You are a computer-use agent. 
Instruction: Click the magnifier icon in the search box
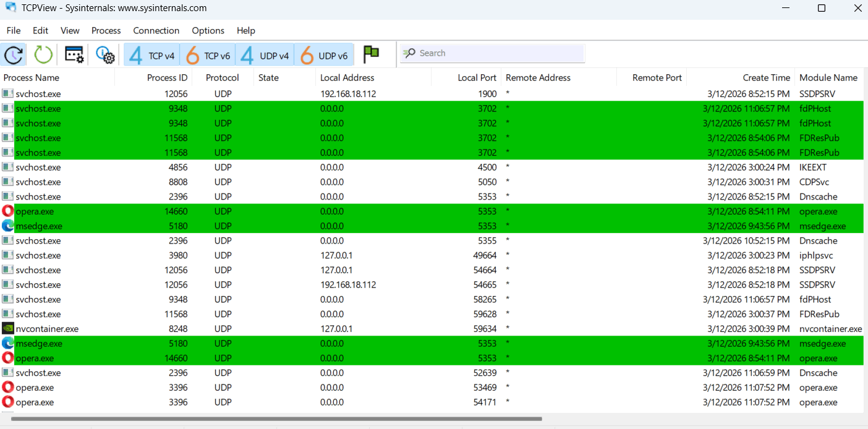(409, 53)
